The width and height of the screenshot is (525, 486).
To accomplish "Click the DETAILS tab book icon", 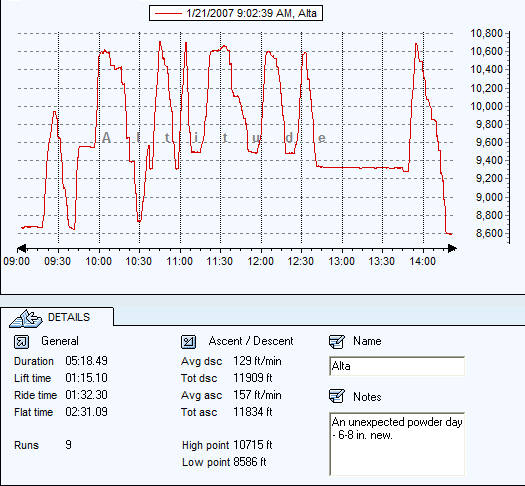I will pyautogui.click(x=26, y=318).
